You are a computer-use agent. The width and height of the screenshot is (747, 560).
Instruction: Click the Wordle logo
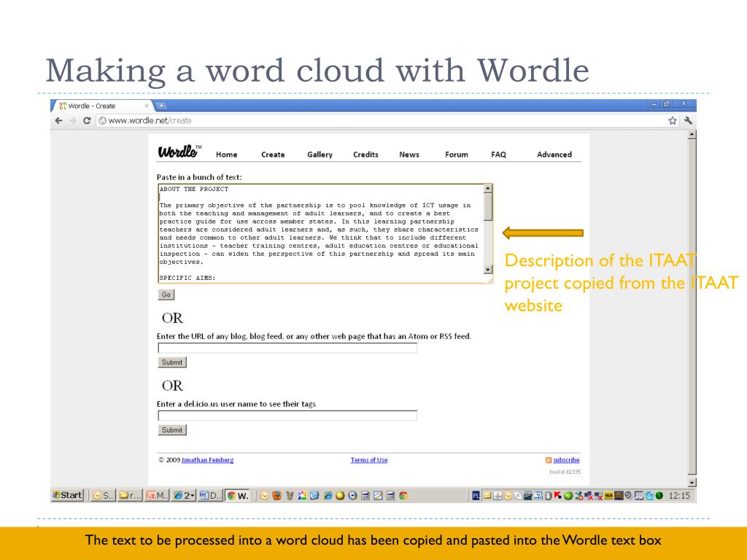click(x=179, y=152)
